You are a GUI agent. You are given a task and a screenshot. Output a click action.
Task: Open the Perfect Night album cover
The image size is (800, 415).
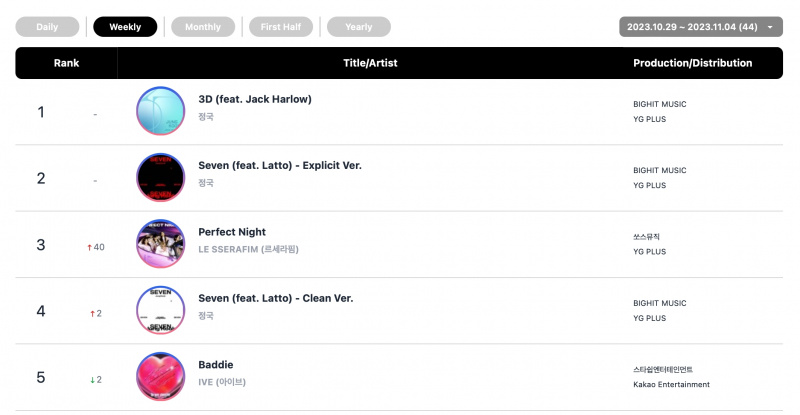click(x=161, y=244)
